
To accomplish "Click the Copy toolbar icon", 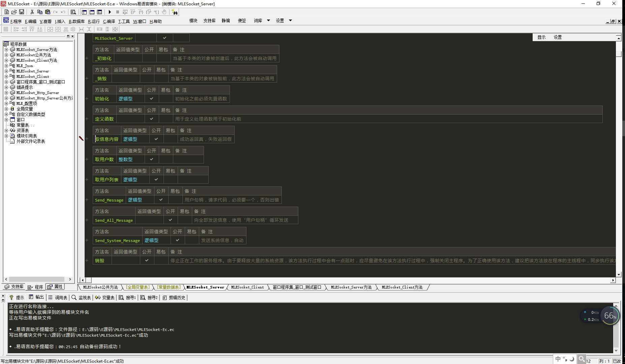I will 40,12.
